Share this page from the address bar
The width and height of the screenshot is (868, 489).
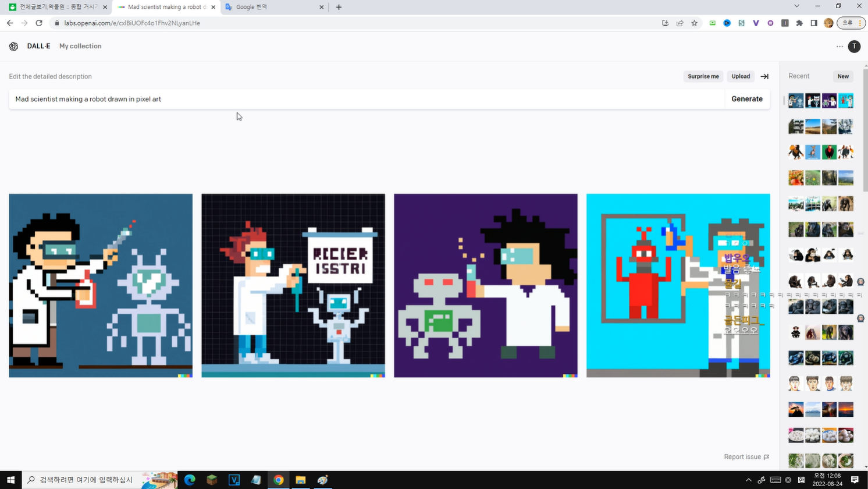click(680, 23)
